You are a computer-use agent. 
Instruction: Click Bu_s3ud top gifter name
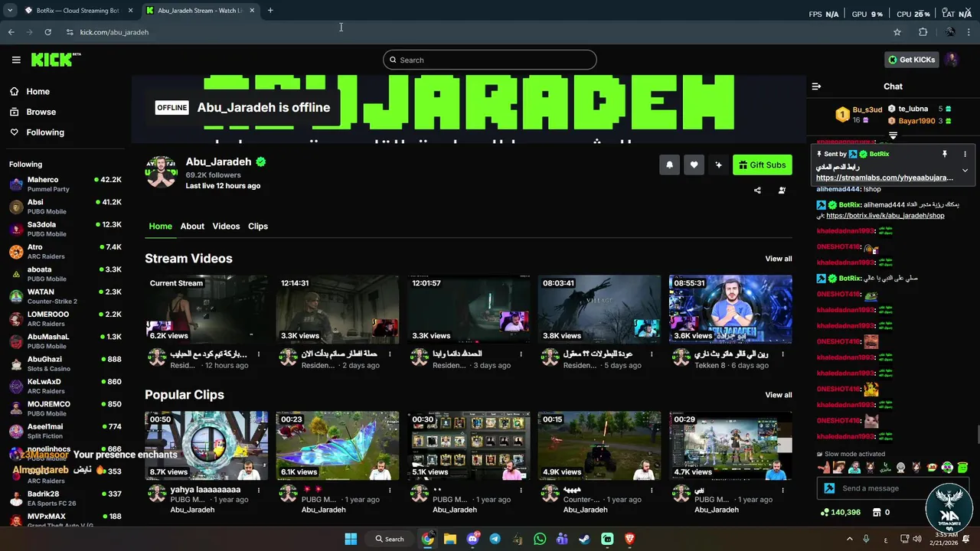[867, 109]
